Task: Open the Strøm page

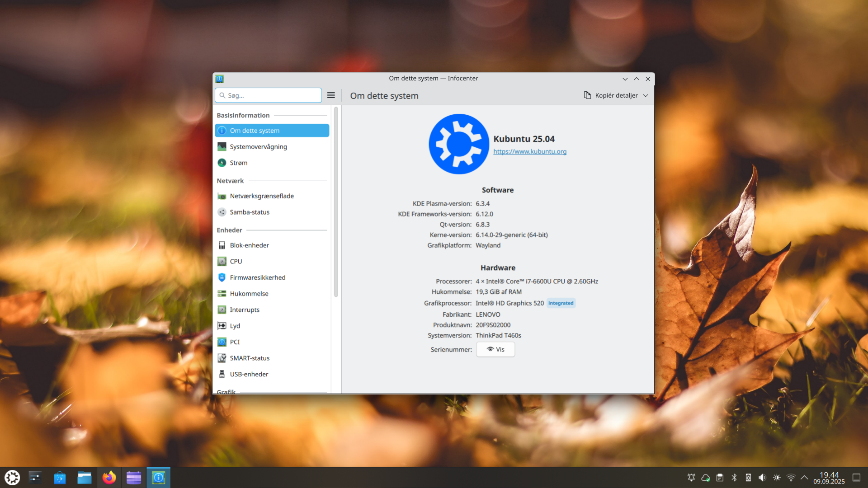Action: [x=272, y=163]
